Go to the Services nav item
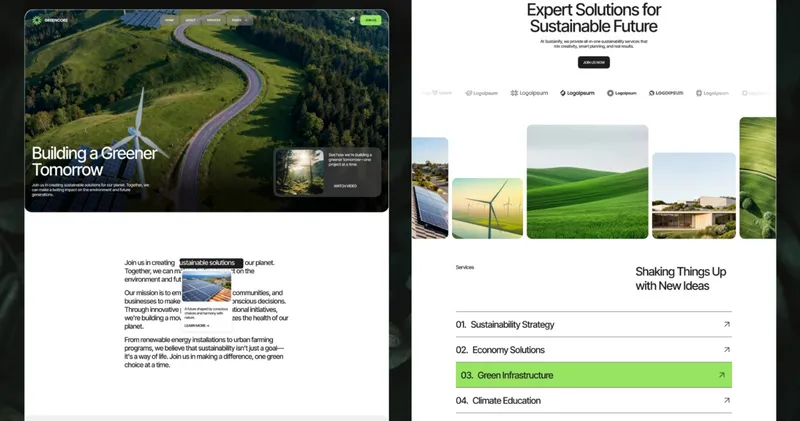The width and height of the screenshot is (800, 421). coord(213,20)
